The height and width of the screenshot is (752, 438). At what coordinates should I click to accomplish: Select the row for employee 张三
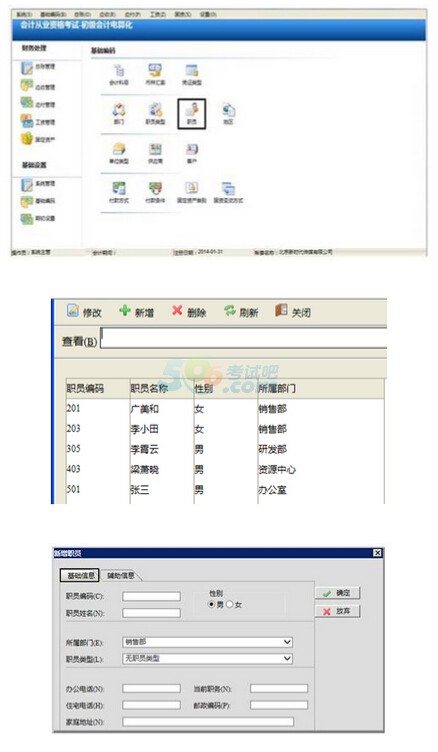pos(225,490)
